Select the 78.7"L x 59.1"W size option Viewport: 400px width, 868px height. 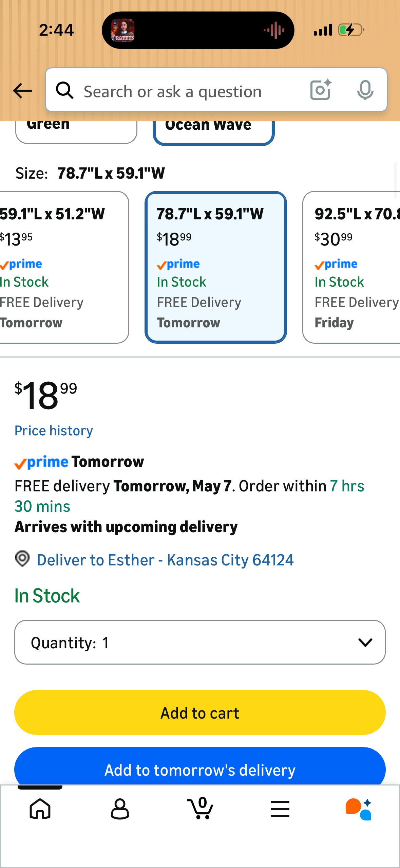click(x=216, y=267)
